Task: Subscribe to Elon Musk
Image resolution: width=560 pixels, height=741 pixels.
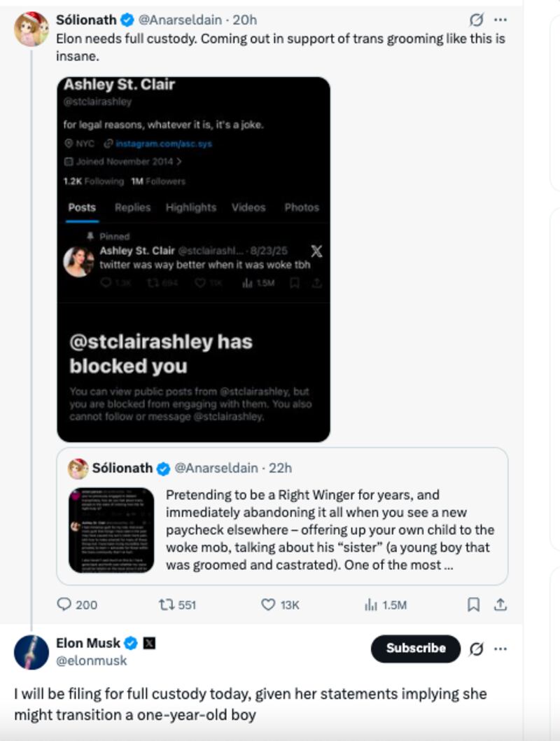Action: 415,649
